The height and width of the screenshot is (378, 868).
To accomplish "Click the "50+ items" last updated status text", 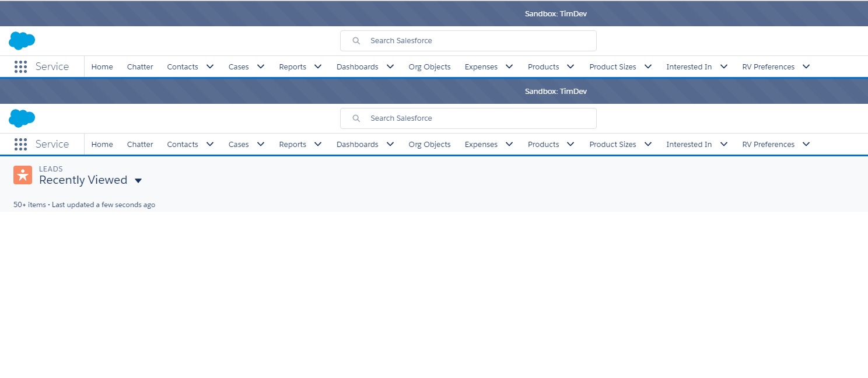I will click(x=84, y=205).
